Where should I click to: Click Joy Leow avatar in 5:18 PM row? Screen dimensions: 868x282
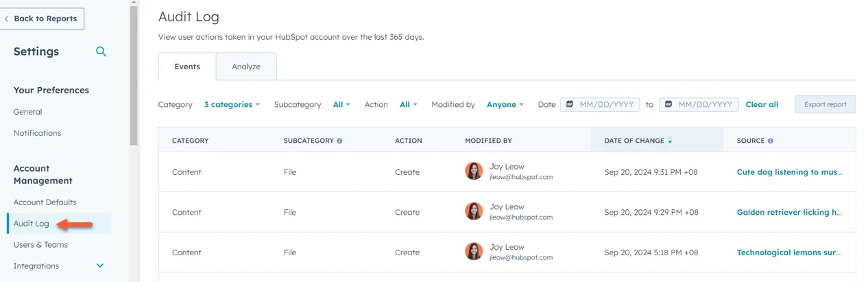pyautogui.click(x=474, y=252)
